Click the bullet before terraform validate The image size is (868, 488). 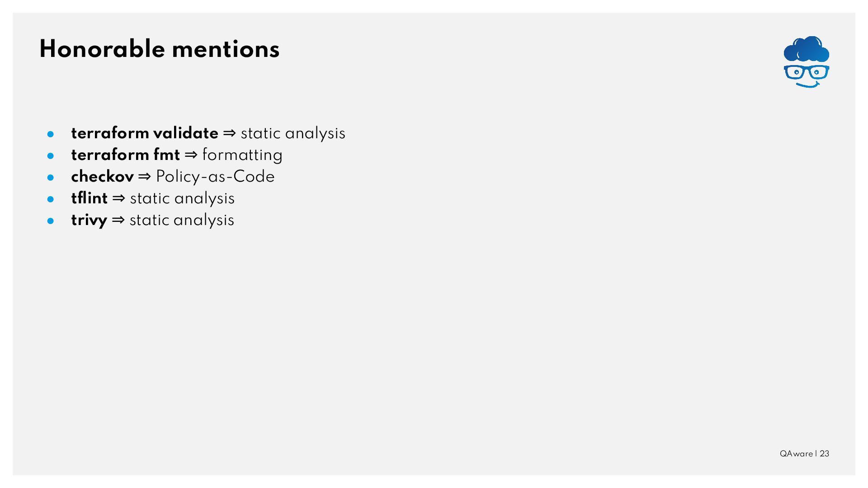(x=51, y=134)
